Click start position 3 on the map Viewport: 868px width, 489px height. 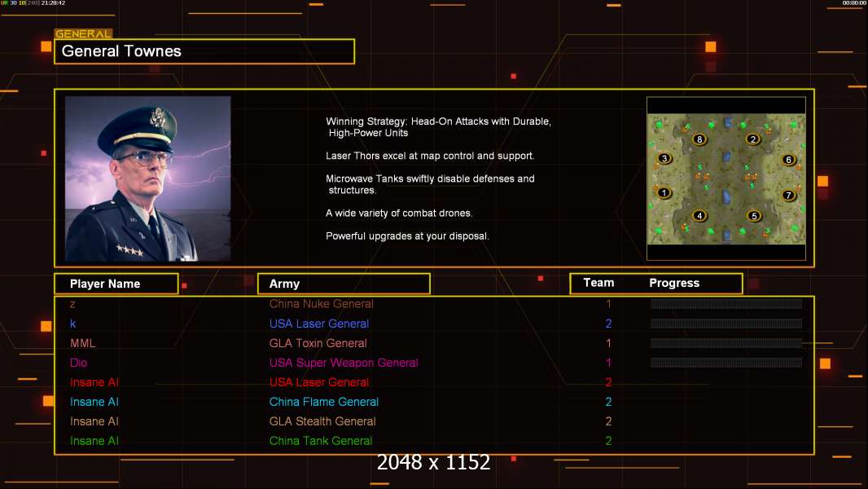664,158
